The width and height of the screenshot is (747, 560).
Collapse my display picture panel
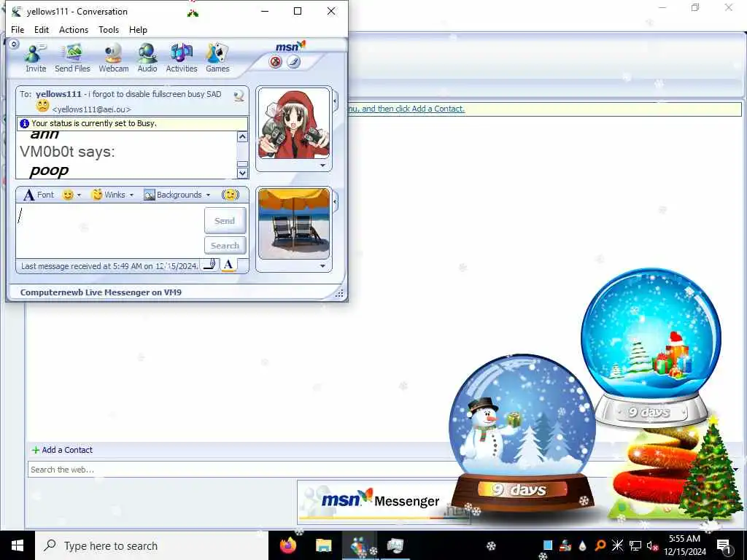click(336, 201)
